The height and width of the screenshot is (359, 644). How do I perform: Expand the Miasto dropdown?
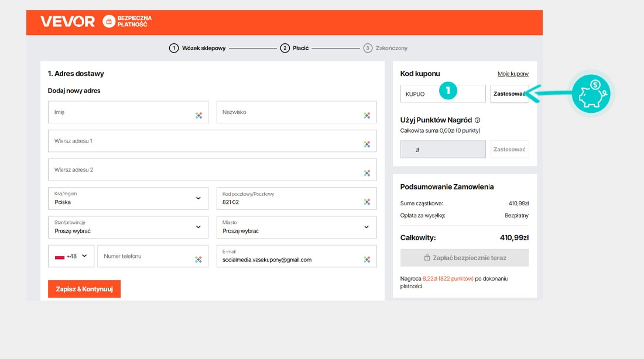click(x=296, y=227)
